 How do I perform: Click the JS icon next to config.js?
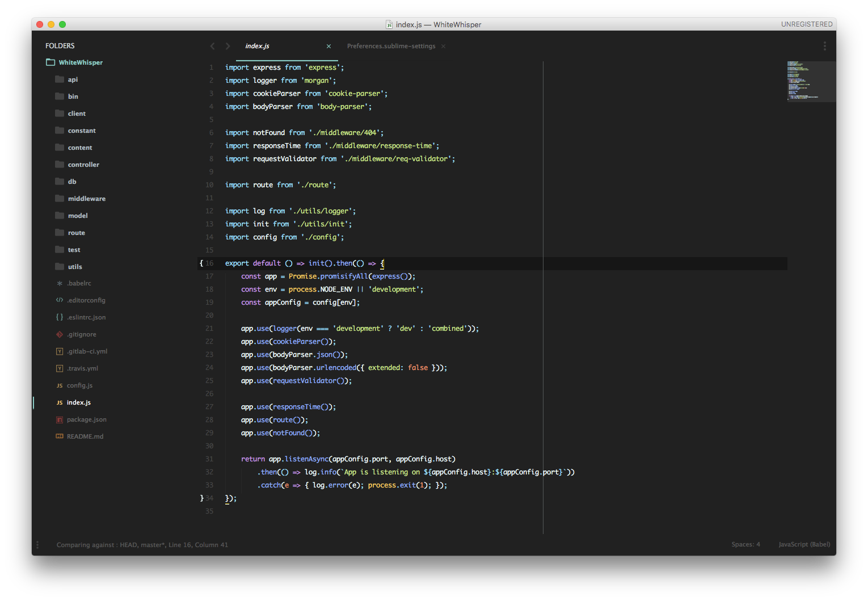[59, 385]
